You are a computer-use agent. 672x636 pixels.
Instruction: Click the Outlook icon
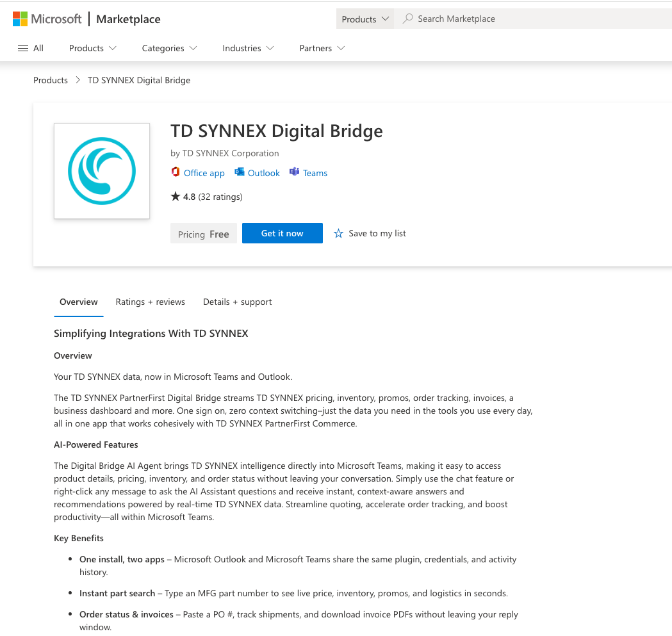coord(240,172)
